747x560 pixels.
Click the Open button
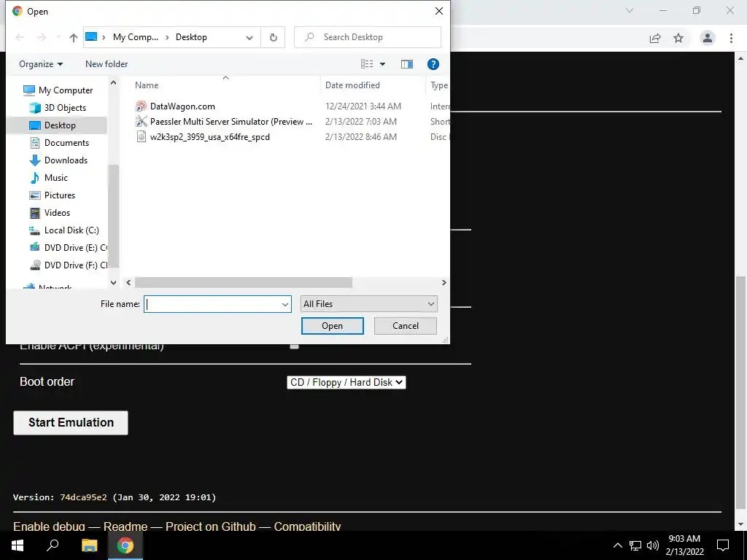click(332, 326)
